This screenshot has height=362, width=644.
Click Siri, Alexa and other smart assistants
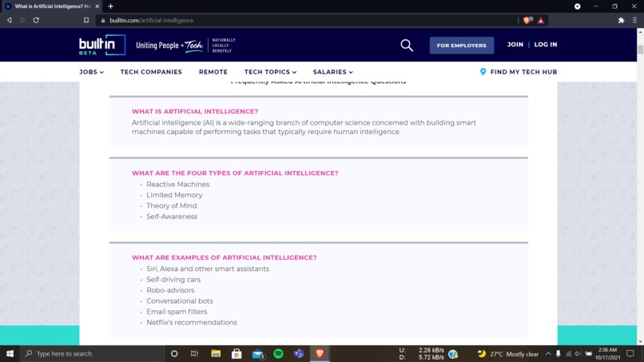[x=208, y=269]
